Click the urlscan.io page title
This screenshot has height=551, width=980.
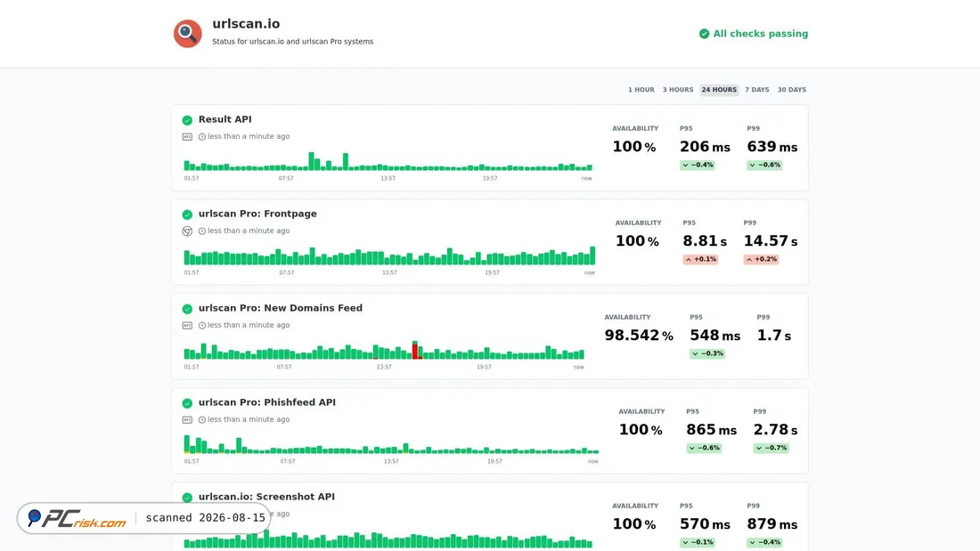(x=246, y=24)
